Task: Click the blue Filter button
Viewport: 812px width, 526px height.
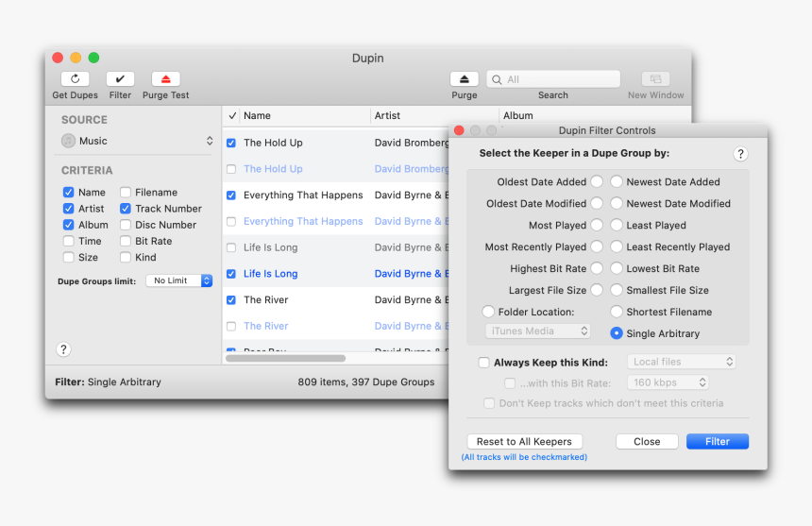Action: (718, 442)
